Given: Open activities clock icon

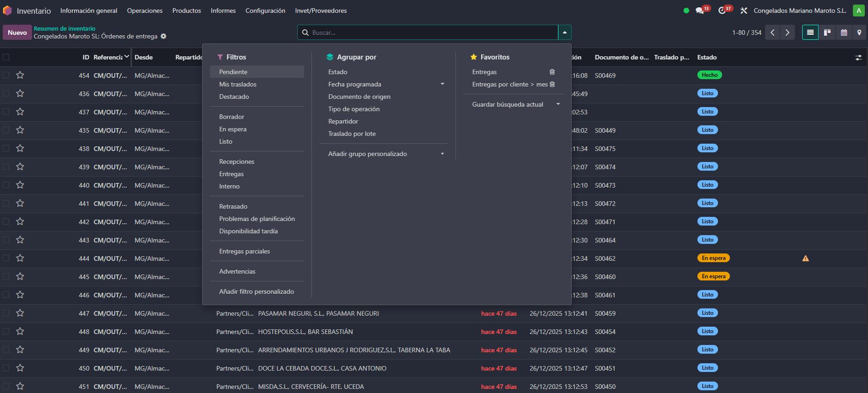Looking at the screenshot, I should [722, 11].
